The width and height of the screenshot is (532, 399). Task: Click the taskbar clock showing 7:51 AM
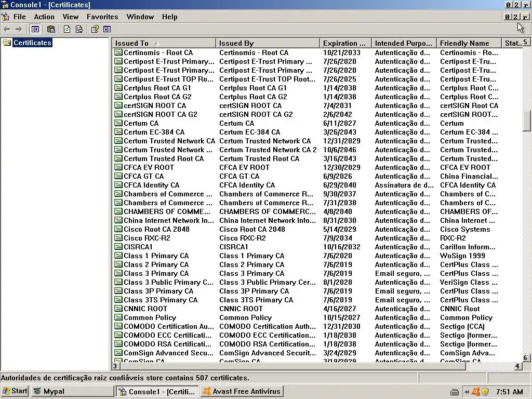tap(509, 392)
